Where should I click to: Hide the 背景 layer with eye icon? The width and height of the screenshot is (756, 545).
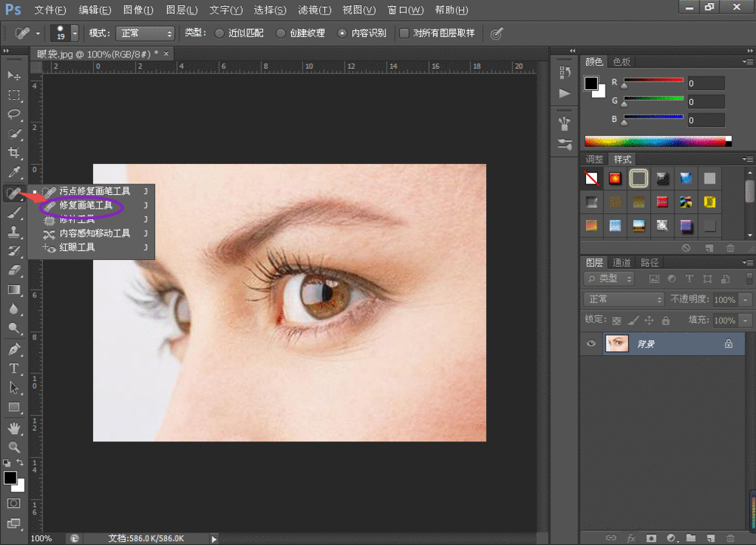coord(592,343)
